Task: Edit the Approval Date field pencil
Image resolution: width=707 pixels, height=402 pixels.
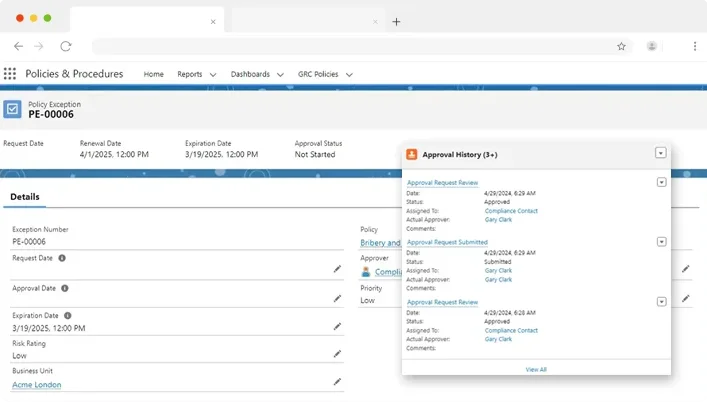Action: (x=337, y=299)
